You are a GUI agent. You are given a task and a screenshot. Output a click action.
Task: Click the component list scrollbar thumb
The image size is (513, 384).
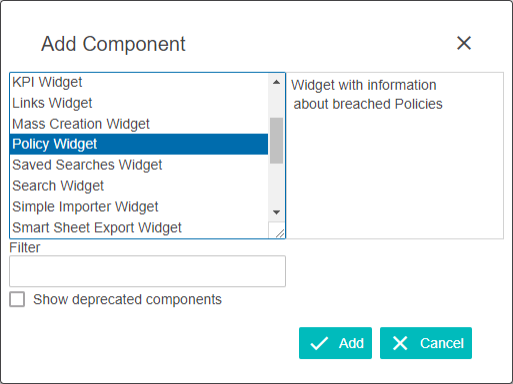(x=276, y=141)
